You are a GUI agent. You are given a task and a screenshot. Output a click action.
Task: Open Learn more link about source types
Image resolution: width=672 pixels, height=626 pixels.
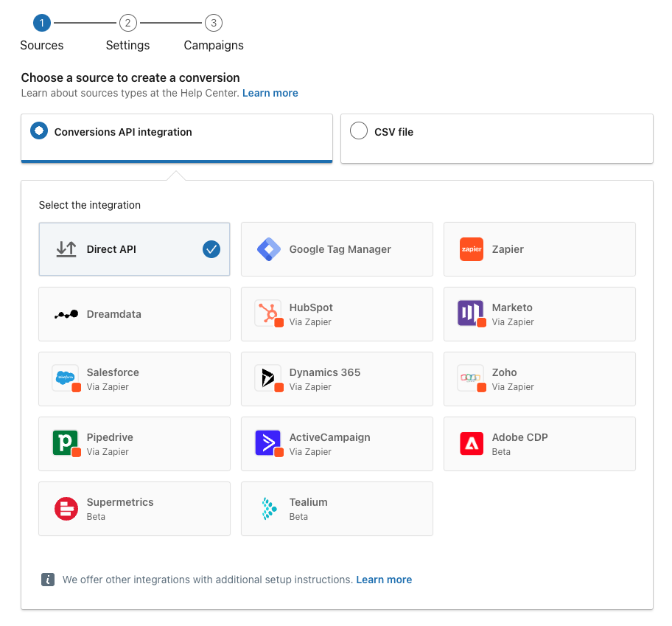point(270,93)
